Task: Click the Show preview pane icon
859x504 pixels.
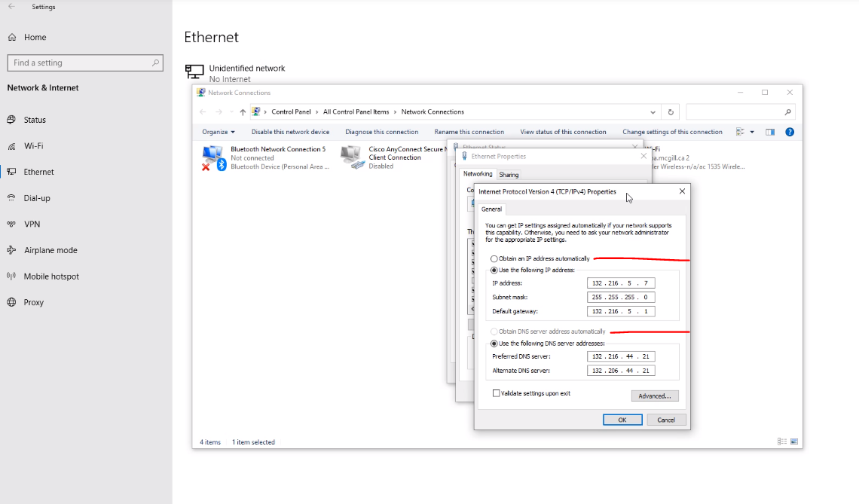Action: point(769,131)
